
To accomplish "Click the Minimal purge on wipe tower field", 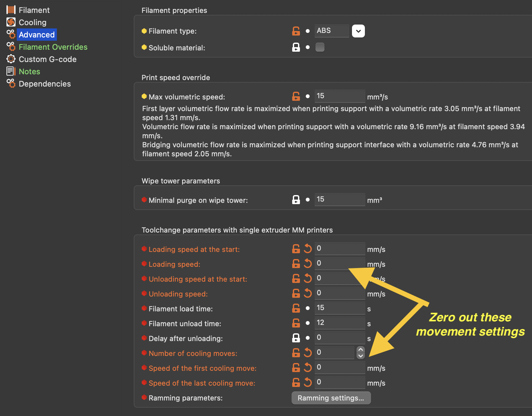I will 340,199.
